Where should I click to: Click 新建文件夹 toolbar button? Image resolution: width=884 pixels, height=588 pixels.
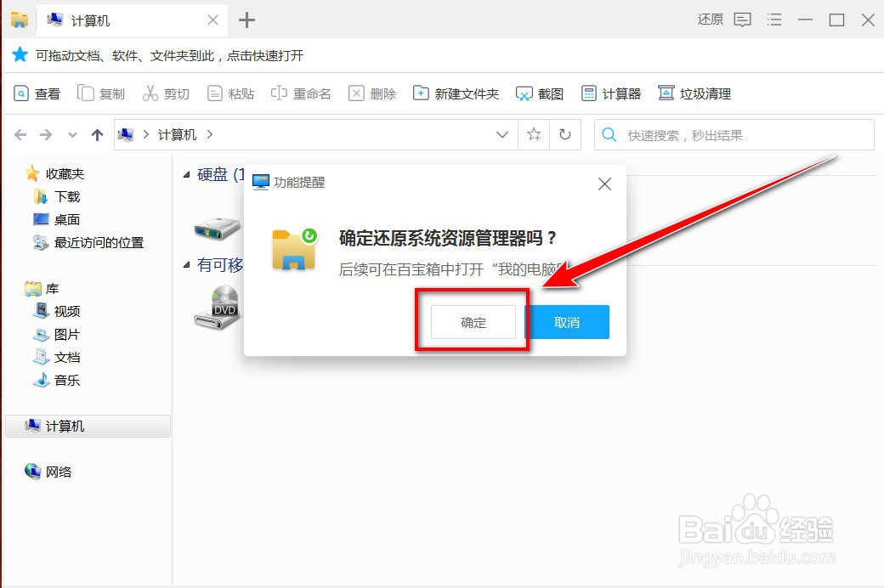tap(456, 93)
